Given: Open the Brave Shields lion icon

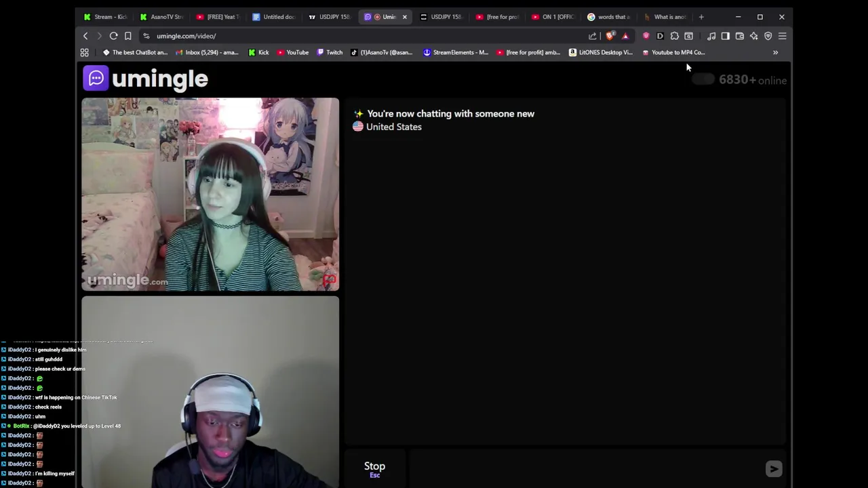Looking at the screenshot, I should coord(610,36).
